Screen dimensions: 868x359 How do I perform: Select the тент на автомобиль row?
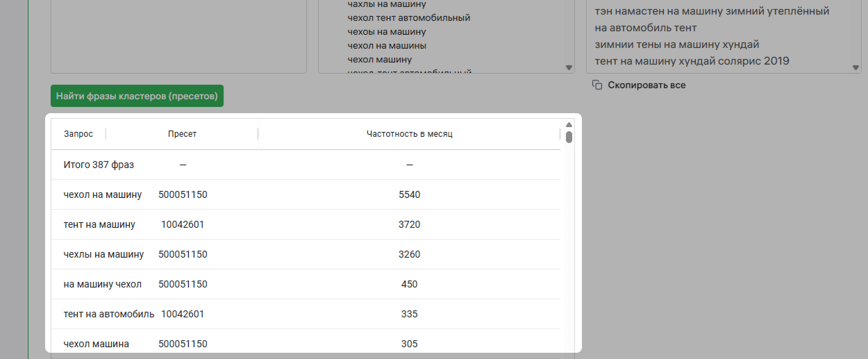[306, 315]
